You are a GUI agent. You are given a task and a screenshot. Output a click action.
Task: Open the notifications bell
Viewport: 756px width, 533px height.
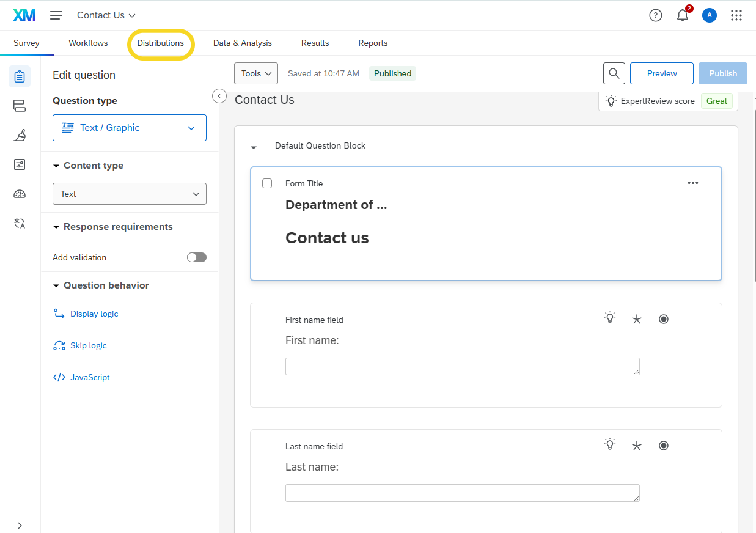(683, 16)
